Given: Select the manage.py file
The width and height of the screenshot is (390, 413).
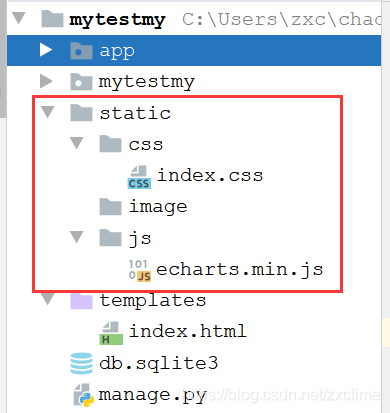Looking at the screenshot, I should [152, 396].
